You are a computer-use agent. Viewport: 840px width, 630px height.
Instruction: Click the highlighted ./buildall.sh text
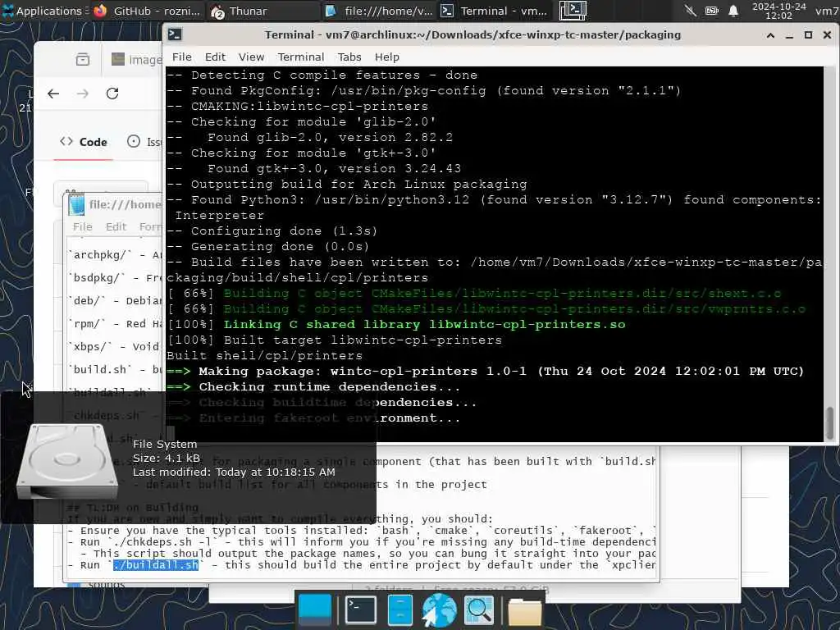point(156,565)
